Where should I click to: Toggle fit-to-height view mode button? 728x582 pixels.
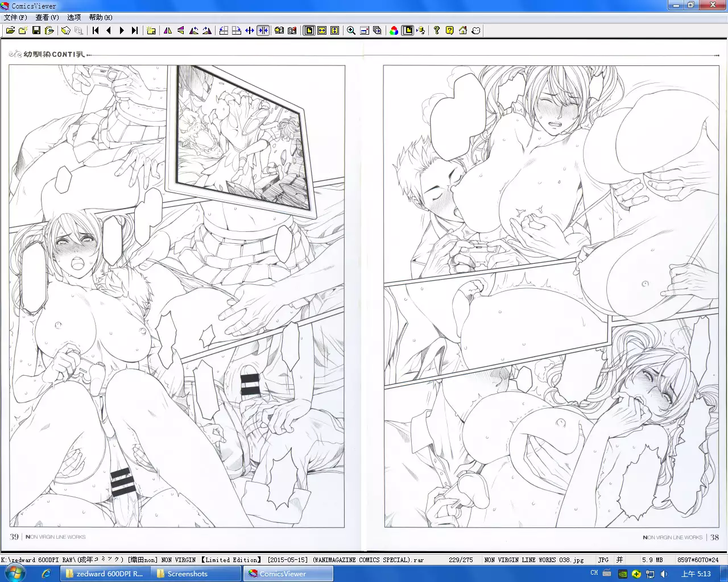335,31
